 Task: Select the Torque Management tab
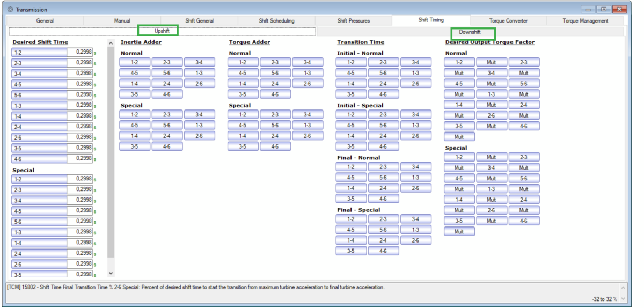[x=585, y=21]
